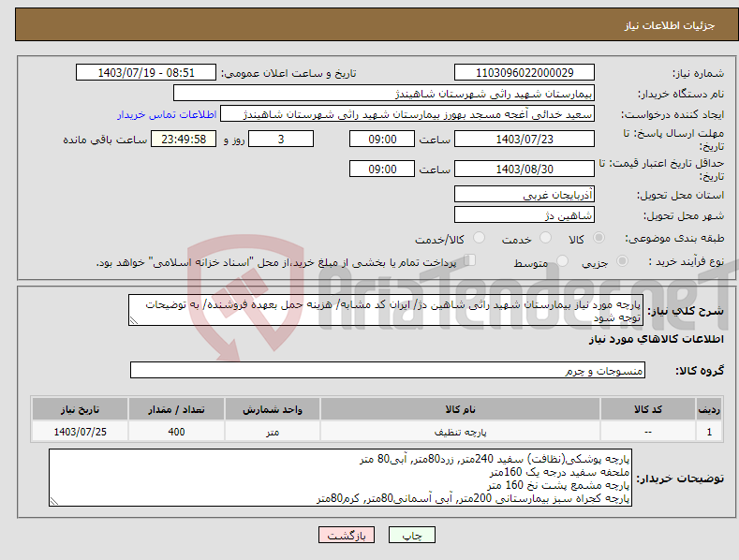Screen dimensions: 739x560
Task: Click the resize handle of the description textarea
Action: click(x=134, y=320)
